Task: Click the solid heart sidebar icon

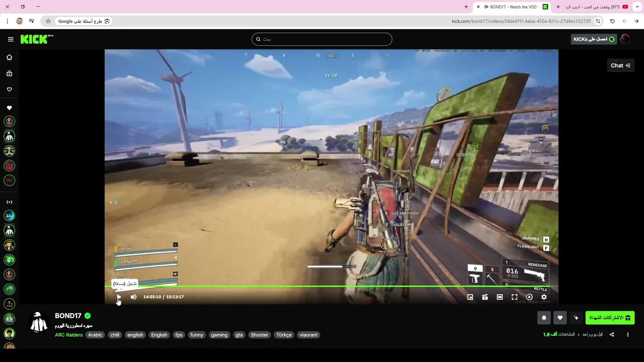Action: [9, 108]
